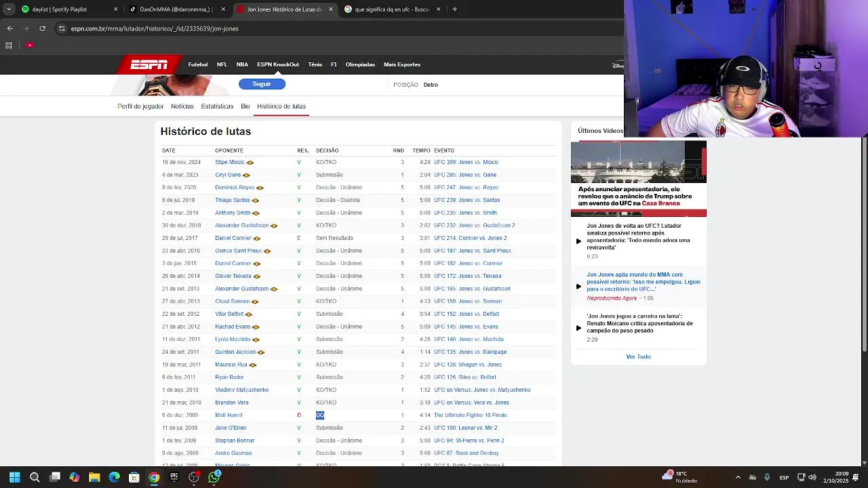Open the Perfil do jogador tab
Screen dimensions: 868x488
[140, 106]
